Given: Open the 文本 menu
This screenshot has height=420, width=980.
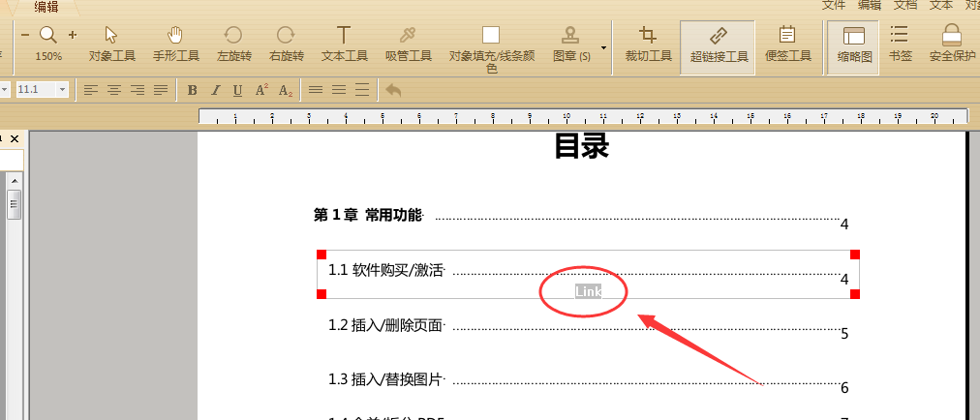Looking at the screenshot, I should click(941, 5).
